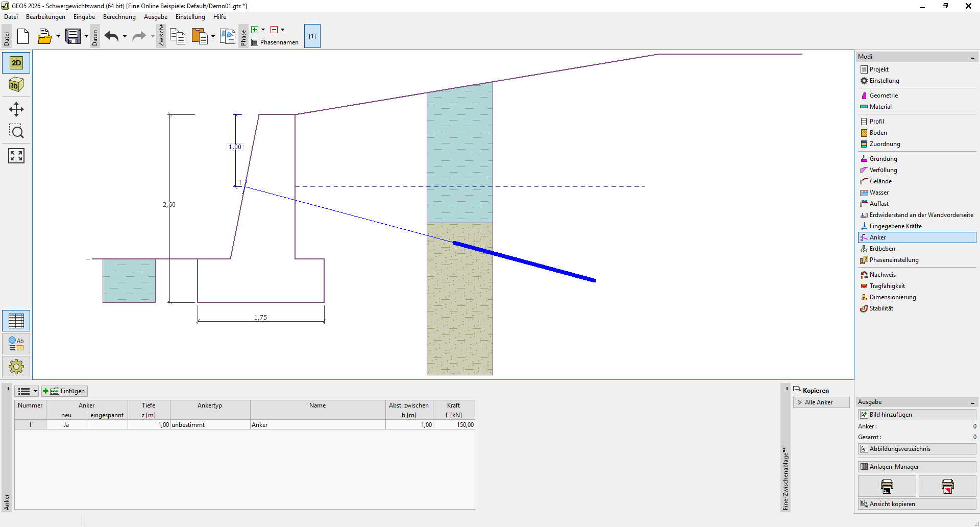Click Bild hinzufügen button

coord(916,415)
